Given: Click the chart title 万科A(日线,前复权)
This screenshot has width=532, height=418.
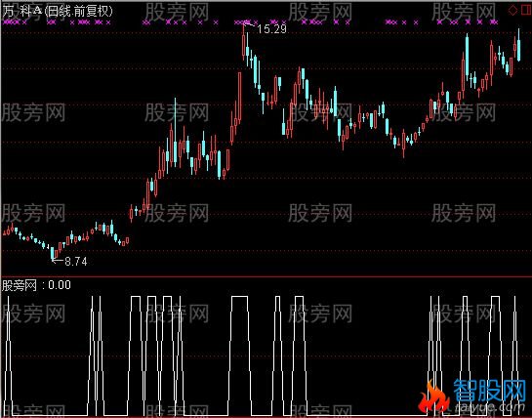Looking at the screenshot, I should [58, 11].
